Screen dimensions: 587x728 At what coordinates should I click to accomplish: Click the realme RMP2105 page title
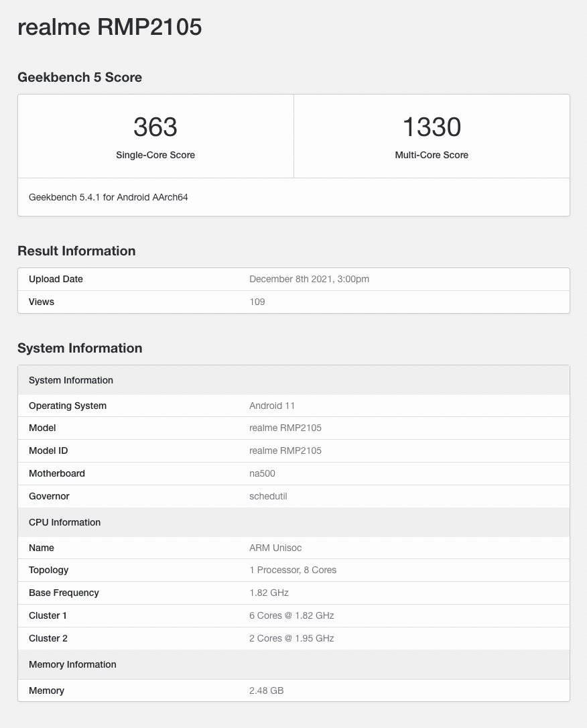(x=110, y=27)
